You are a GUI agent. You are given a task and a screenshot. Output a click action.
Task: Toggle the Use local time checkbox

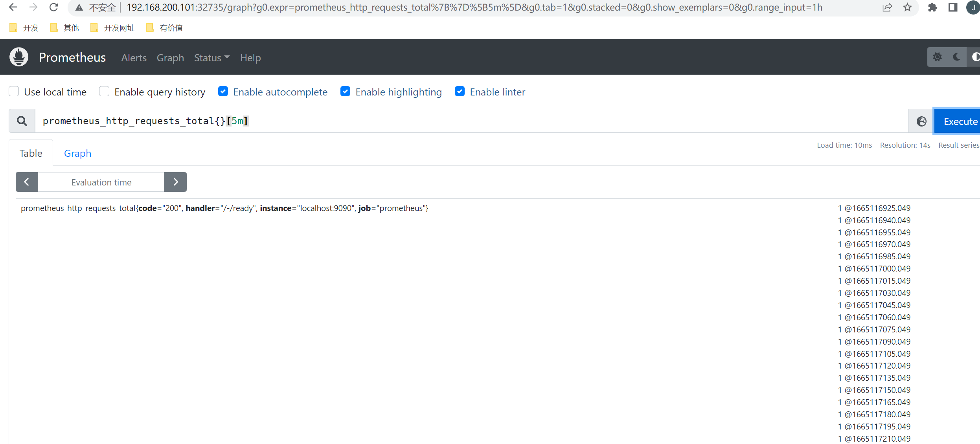14,92
